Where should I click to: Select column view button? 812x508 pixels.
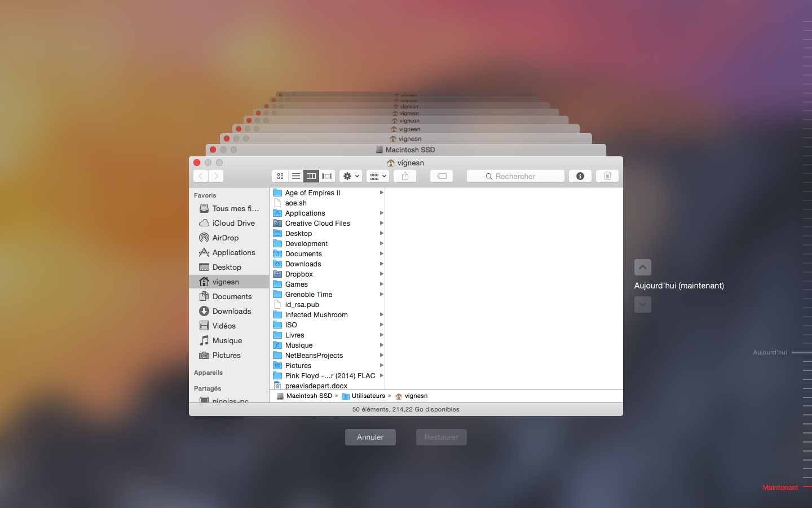point(311,176)
